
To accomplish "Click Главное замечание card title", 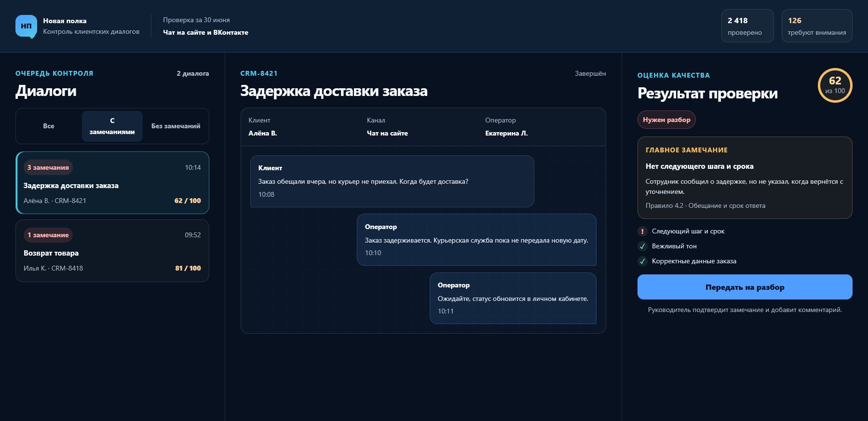I will coord(687,150).
